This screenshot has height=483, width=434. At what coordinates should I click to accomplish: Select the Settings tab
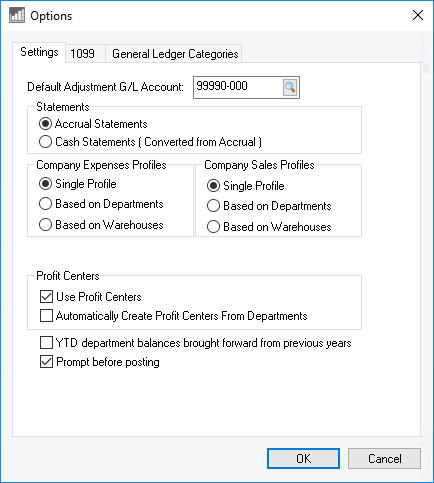[x=39, y=52]
